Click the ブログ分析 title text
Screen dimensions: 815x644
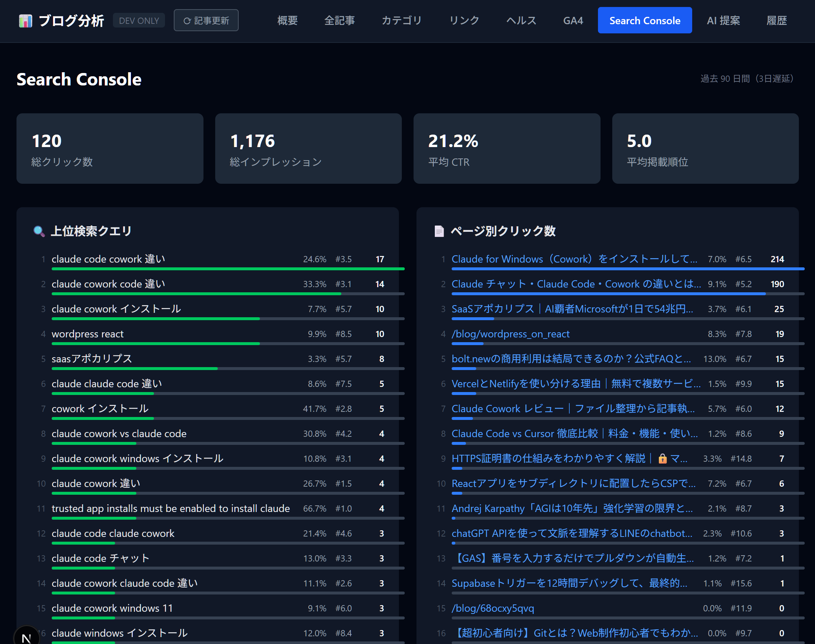(x=71, y=21)
